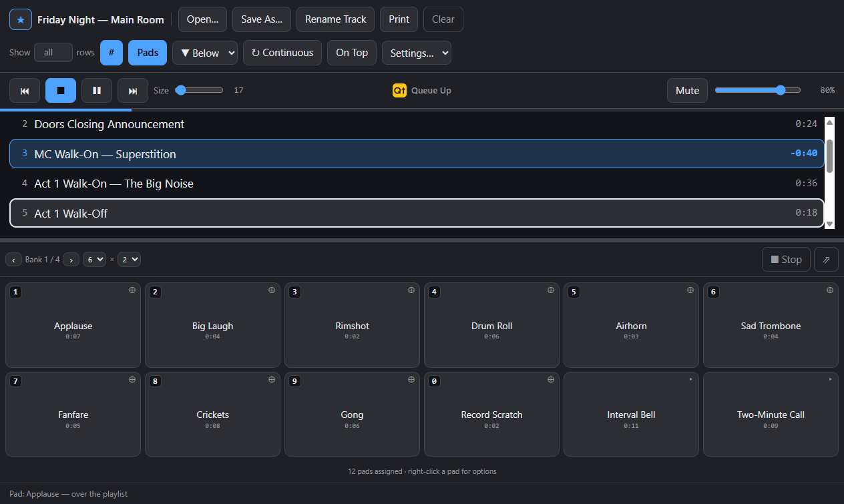Toggle Continuous playback mode

tap(282, 53)
